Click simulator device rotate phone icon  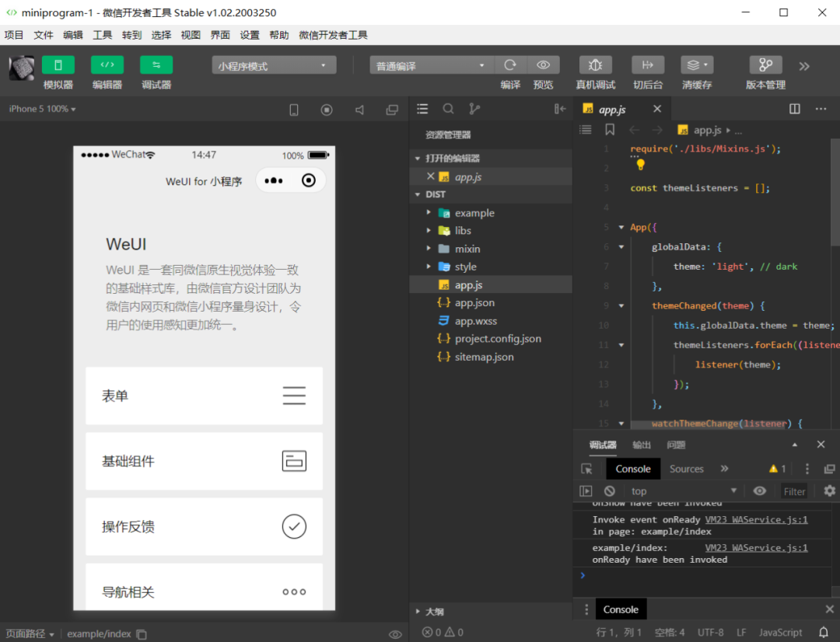click(x=293, y=110)
